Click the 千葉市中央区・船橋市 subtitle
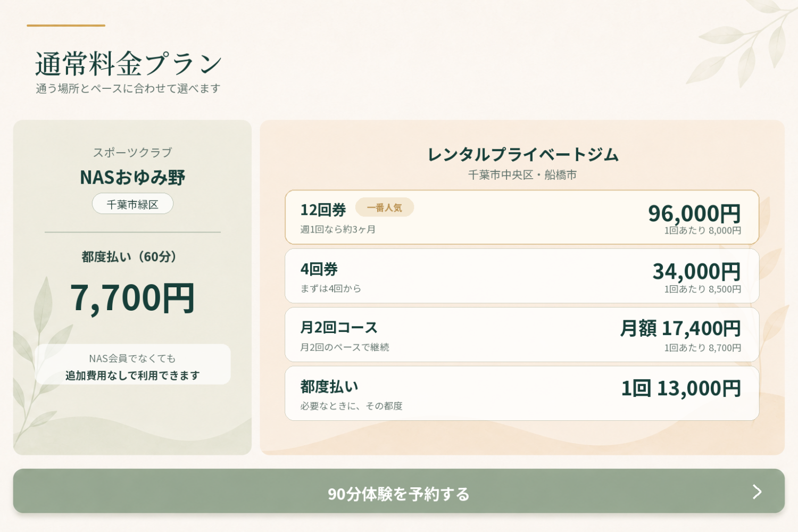This screenshot has height=532, width=798. 522,175
